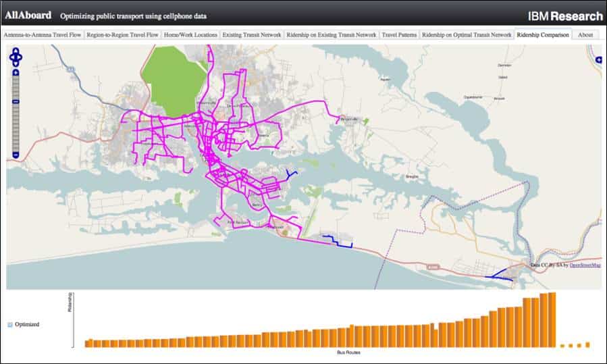
Task: Pan the map down with the arrow control
Action: tap(16, 63)
